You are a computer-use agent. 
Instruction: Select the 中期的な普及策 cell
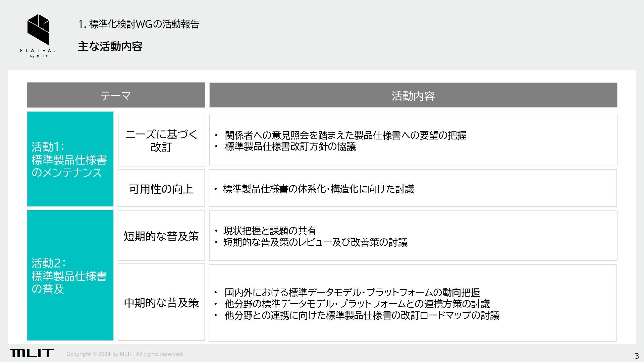[161, 302]
